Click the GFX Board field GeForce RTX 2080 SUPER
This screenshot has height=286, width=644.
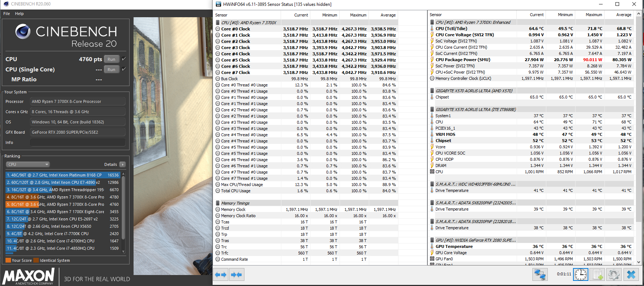tap(78, 132)
